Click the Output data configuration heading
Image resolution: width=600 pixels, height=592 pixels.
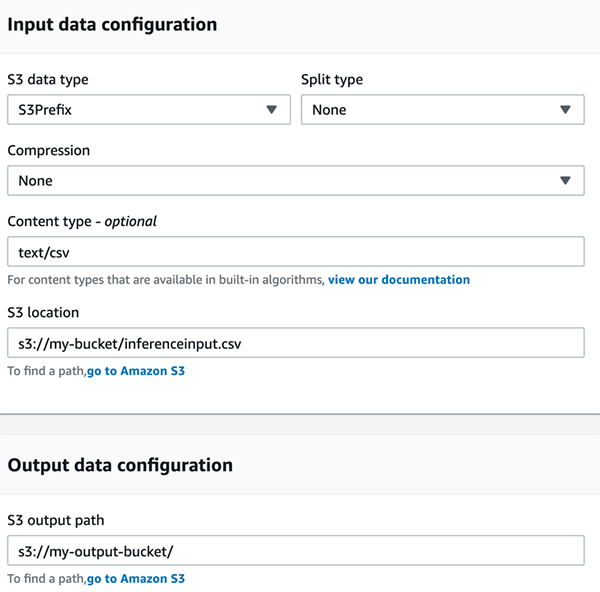click(x=120, y=465)
